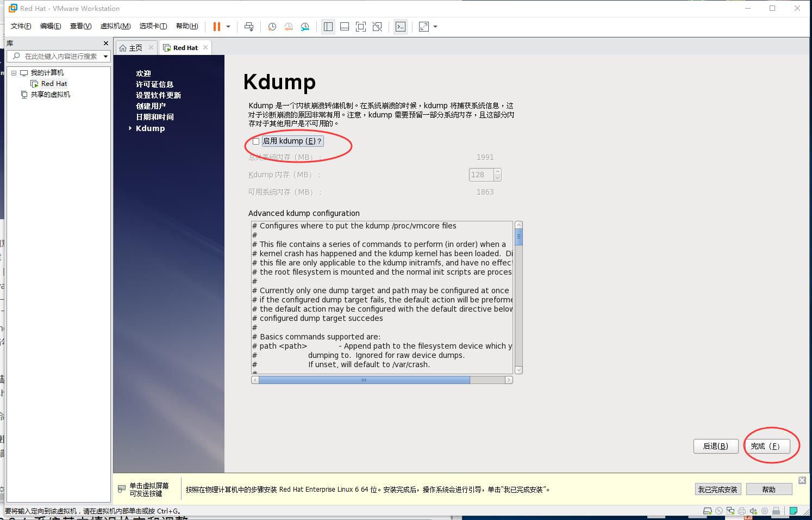Click the config box scroll-down arrow
Viewport: 812px width, 520px height.
tap(519, 370)
